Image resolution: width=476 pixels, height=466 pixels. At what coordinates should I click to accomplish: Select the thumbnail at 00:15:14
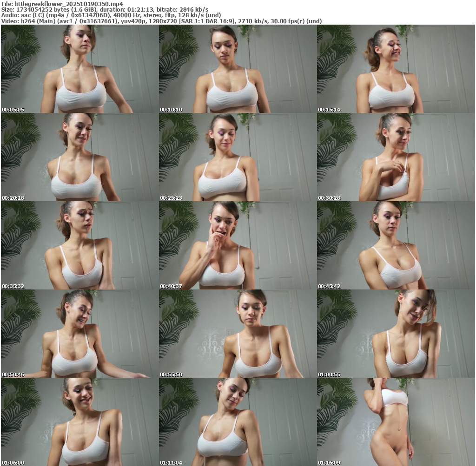[396, 69]
